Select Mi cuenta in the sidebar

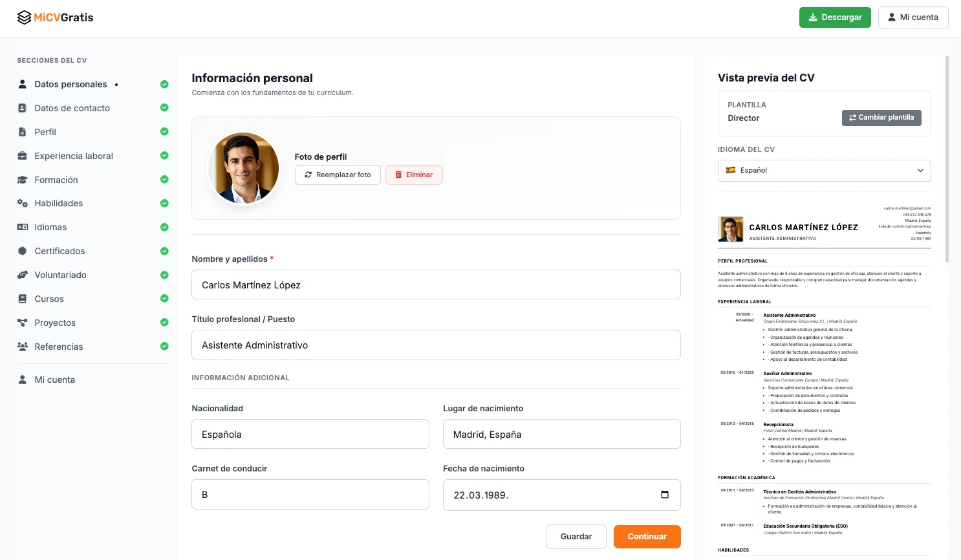[x=54, y=380]
